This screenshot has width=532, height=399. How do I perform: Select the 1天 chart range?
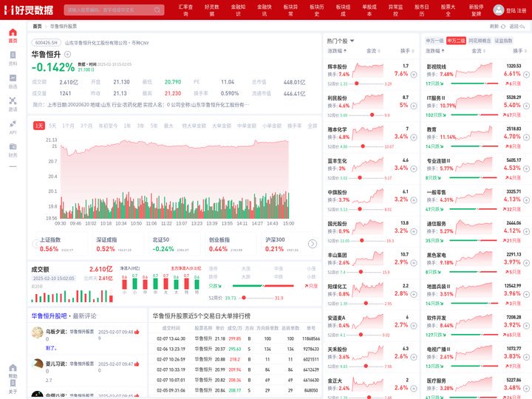point(39,126)
